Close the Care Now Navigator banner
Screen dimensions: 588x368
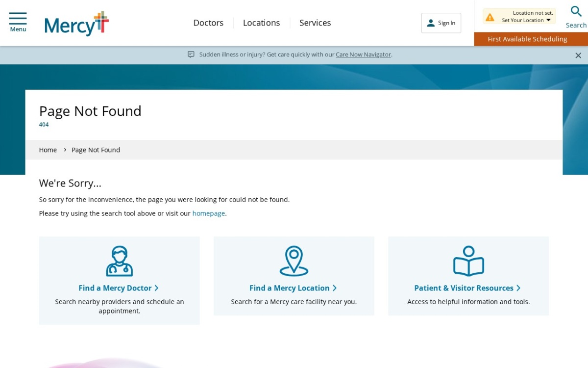pyautogui.click(x=578, y=55)
